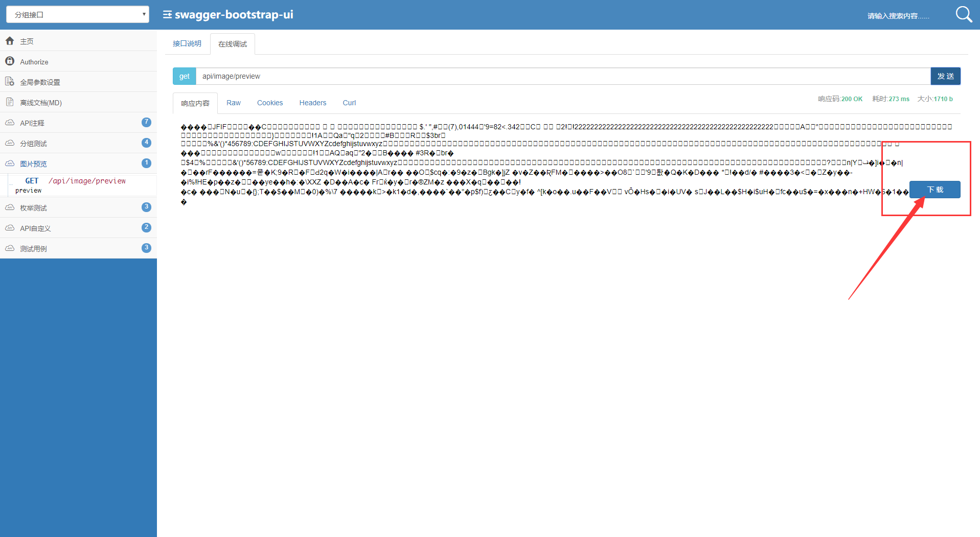Select the API注释 cloud icon

coord(9,123)
